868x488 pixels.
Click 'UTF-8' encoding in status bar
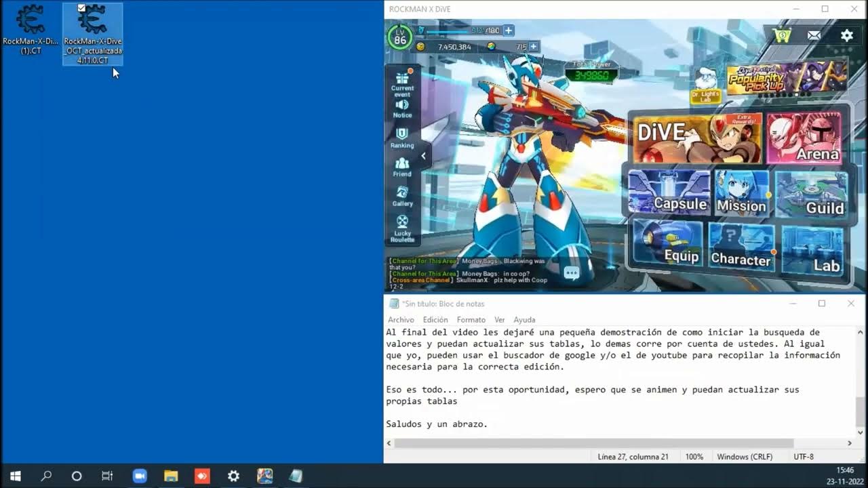(x=804, y=457)
